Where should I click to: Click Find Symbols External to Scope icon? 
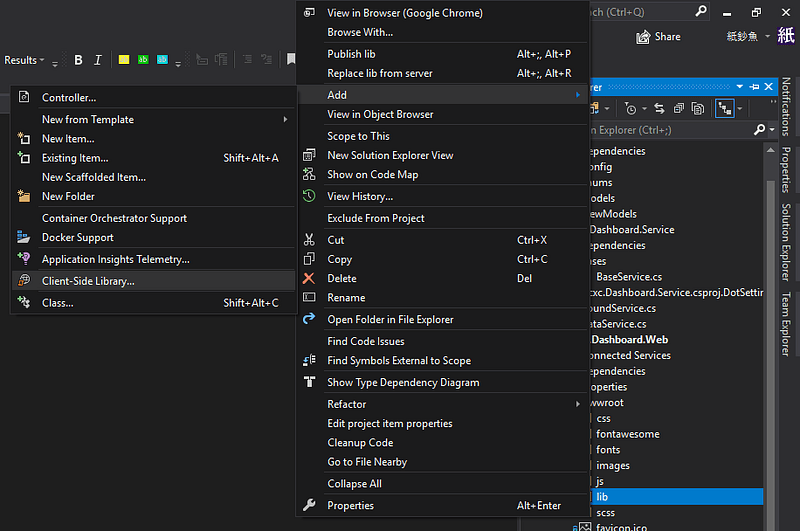coord(309,360)
